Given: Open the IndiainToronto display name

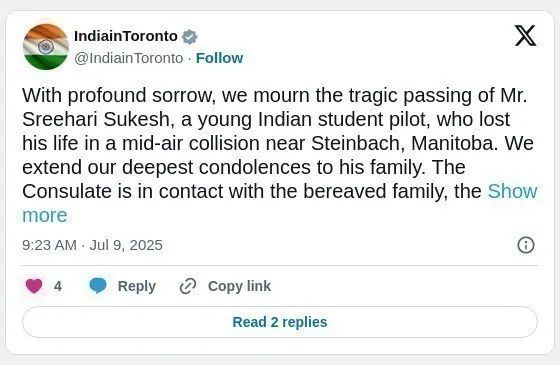Looking at the screenshot, I should pos(126,36).
